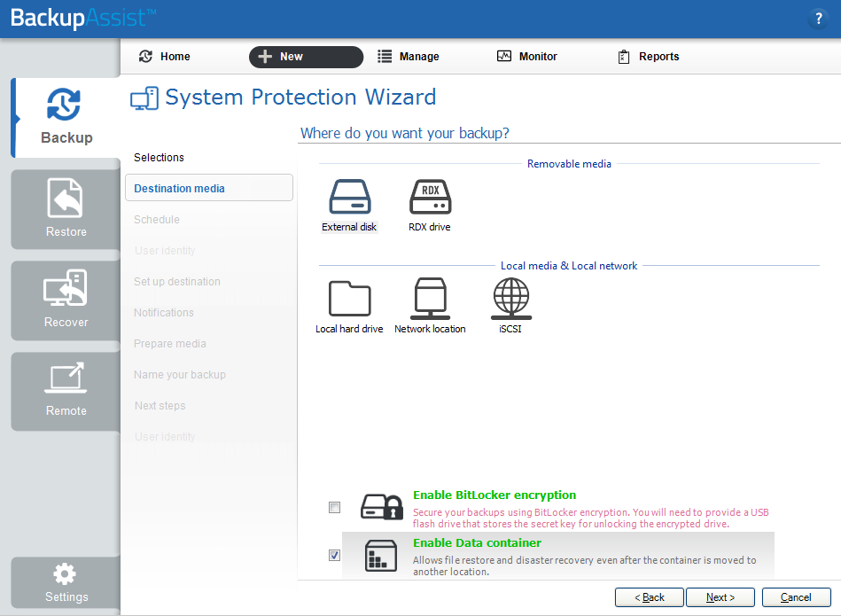The height and width of the screenshot is (616, 841).
Task: Go to the Monitor tab
Action: tap(527, 57)
